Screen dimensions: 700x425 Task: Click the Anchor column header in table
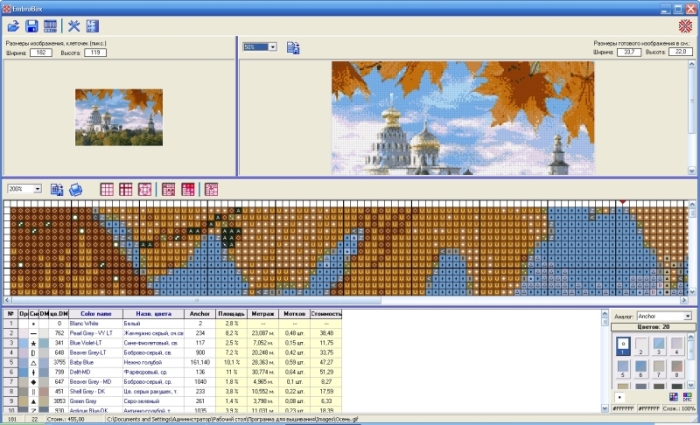tap(199, 314)
